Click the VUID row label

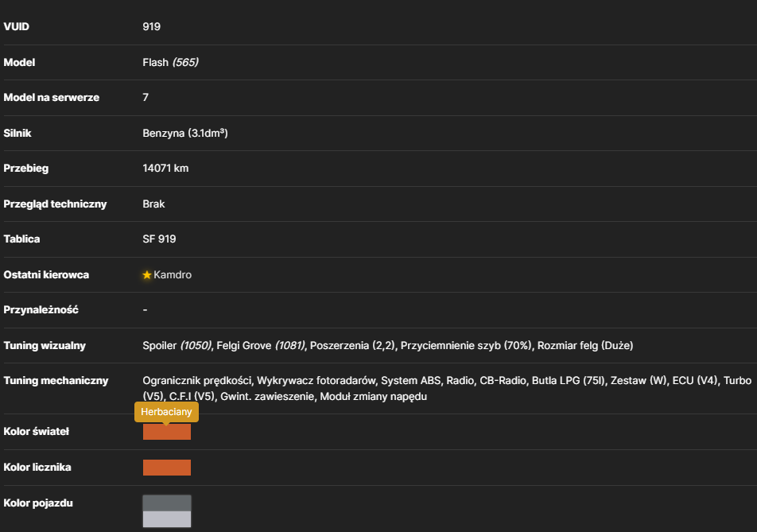click(17, 26)
